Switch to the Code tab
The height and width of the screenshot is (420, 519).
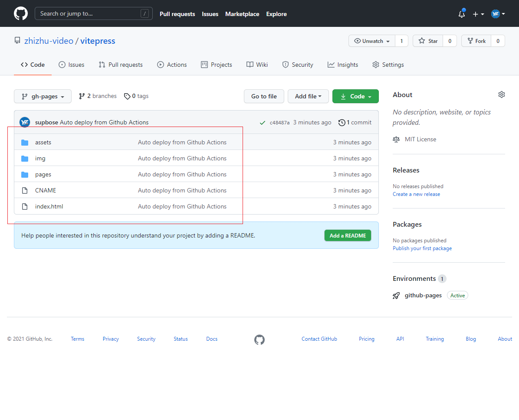(x=33, y=65)
